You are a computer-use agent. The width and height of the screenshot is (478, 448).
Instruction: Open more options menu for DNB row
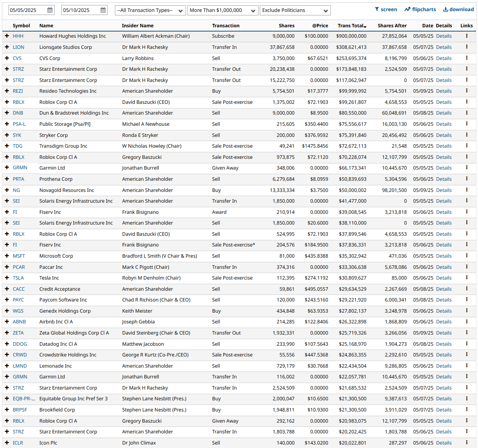(467, 113)
